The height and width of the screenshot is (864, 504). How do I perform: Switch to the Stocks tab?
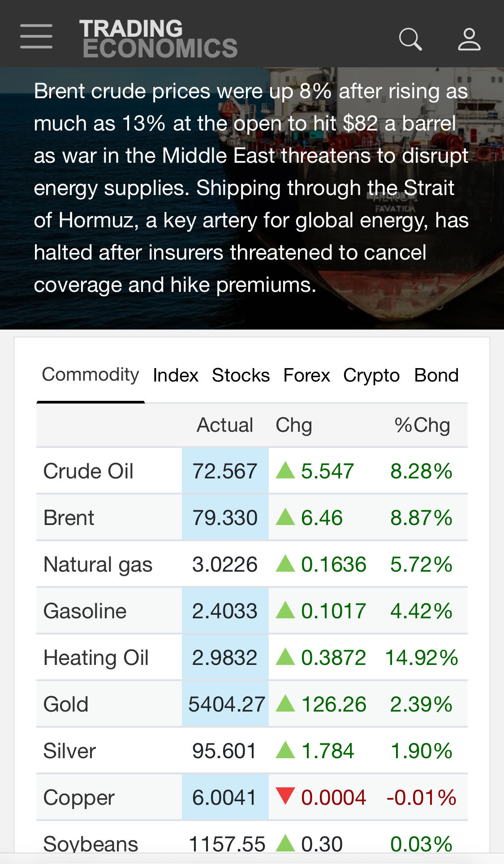(x=241, y=376)
